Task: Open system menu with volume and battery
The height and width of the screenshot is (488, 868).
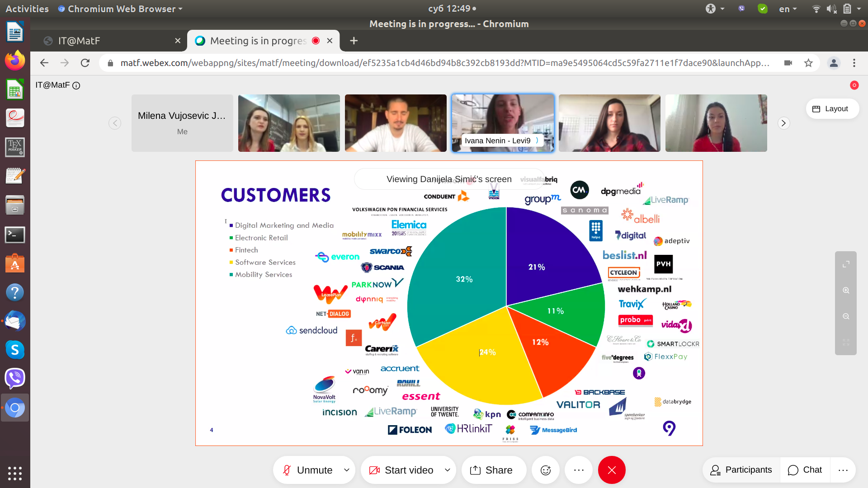Action: point(836,9)
